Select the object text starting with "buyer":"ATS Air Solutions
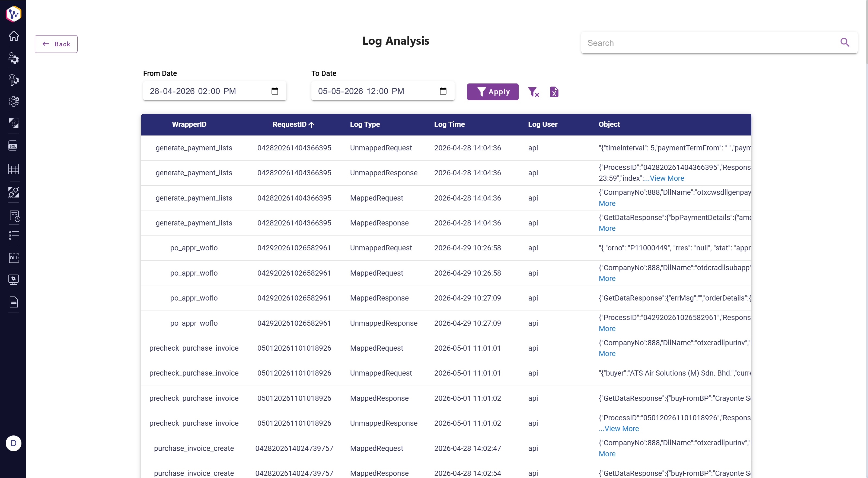 click(x=675, y=373)
